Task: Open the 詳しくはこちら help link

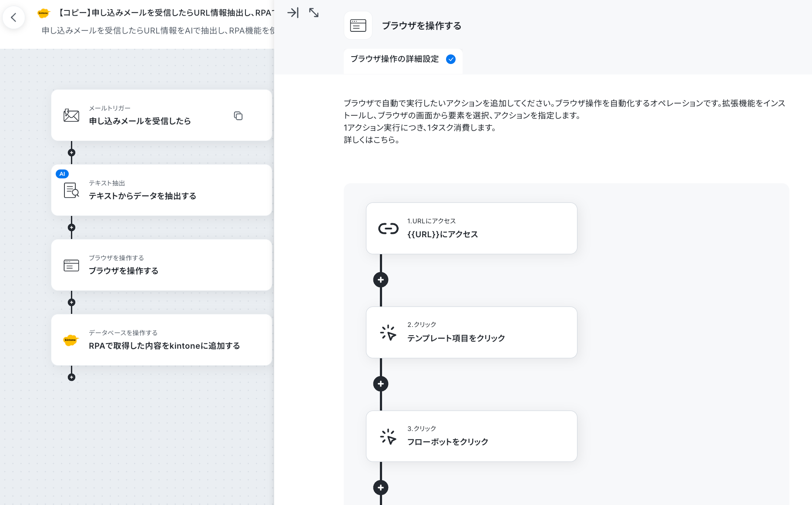Action: pyautogui.click(x=372, y=140)
